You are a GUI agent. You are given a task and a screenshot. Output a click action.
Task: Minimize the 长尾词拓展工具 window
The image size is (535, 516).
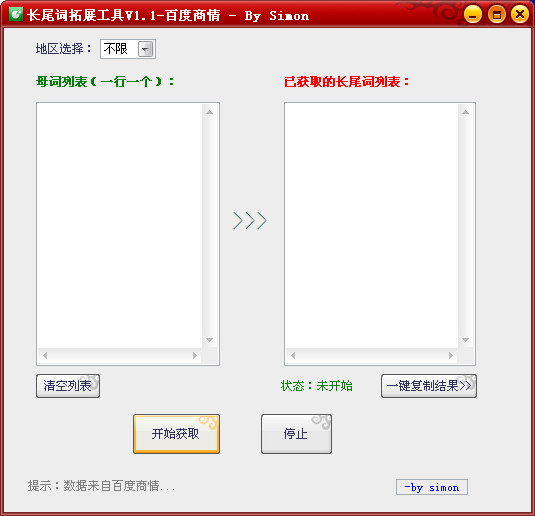[x=473, y=15]
